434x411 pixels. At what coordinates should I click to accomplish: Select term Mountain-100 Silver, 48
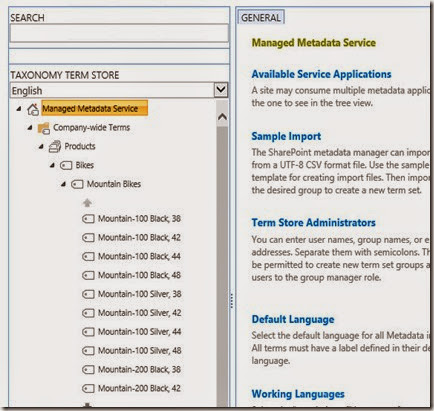140,351
